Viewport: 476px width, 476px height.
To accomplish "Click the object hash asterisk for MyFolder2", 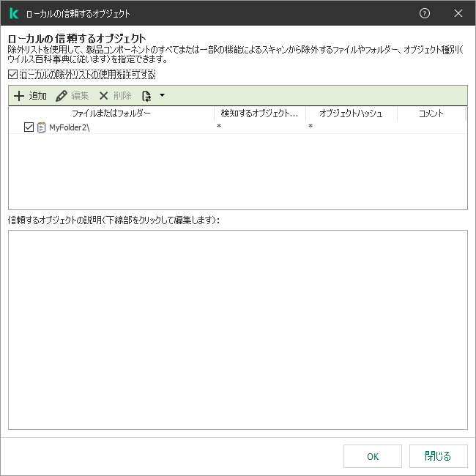I will pyautogui.click(x=310, y=127).
